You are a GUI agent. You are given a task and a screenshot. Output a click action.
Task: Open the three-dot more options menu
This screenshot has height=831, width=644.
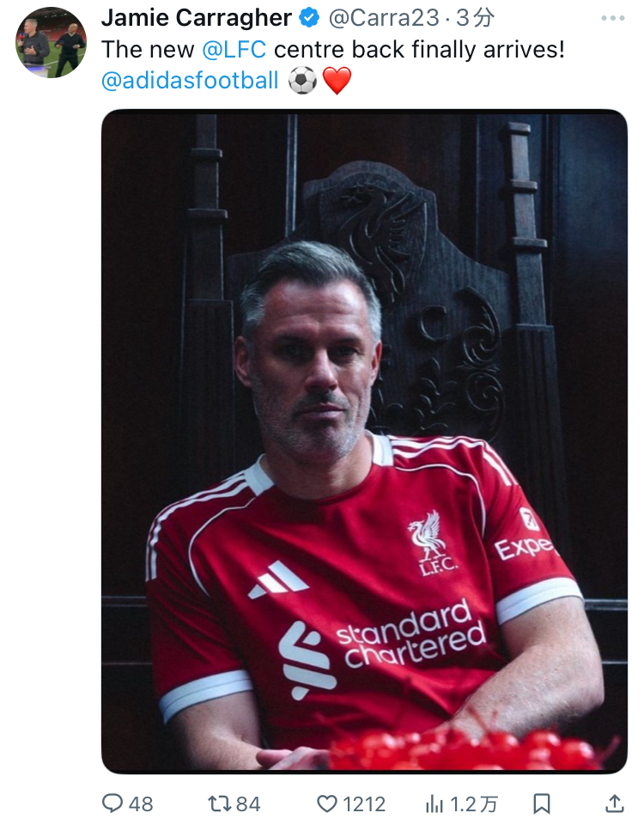(x=613, y=18)
